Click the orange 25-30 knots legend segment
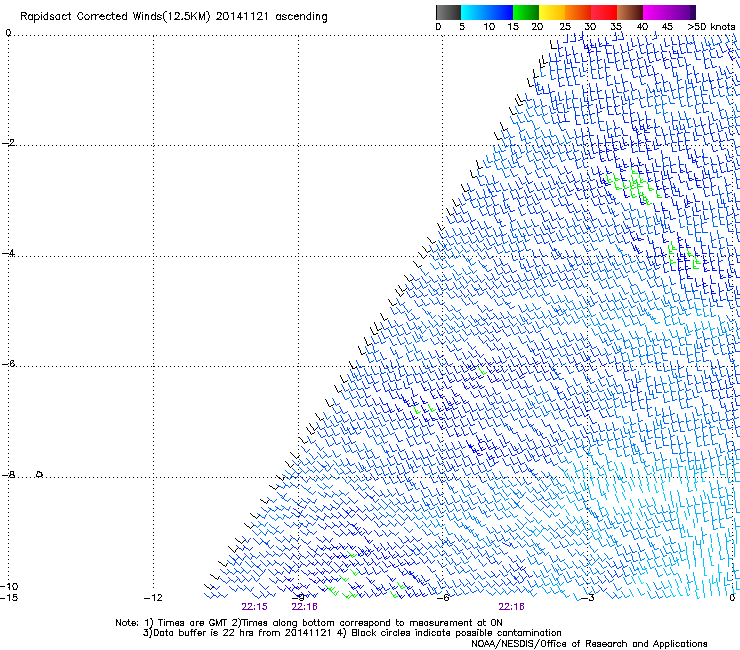This screenshot has width=740, height=650. (x=578, y=12)
